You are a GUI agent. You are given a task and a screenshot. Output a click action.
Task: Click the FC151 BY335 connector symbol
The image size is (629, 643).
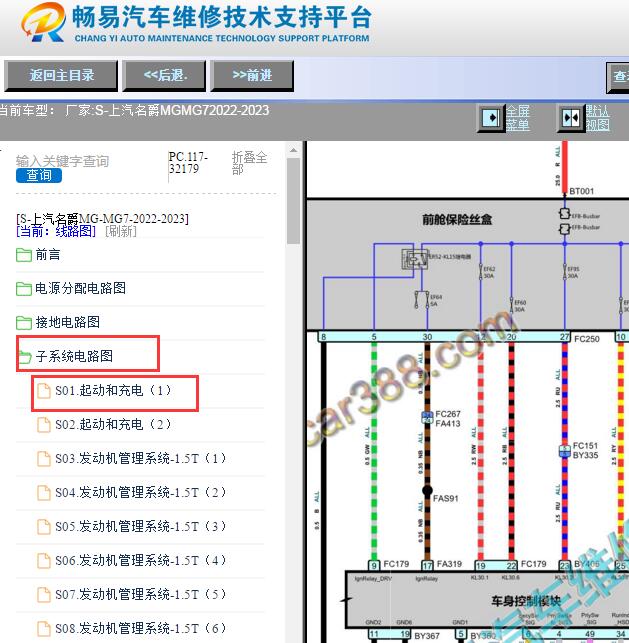[565, 451]
